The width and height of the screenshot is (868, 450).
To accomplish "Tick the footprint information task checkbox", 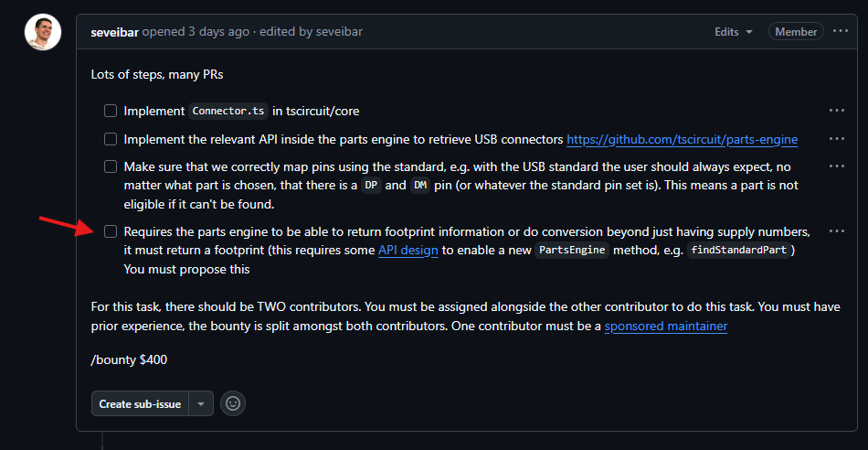I will coord(111,231).
